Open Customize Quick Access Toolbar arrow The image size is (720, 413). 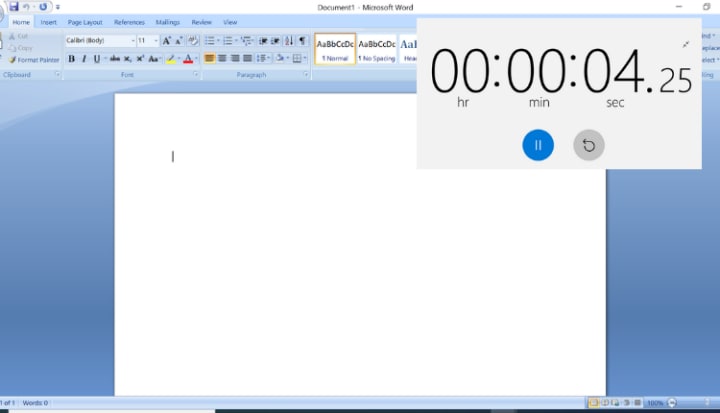(x=58, y=7)
